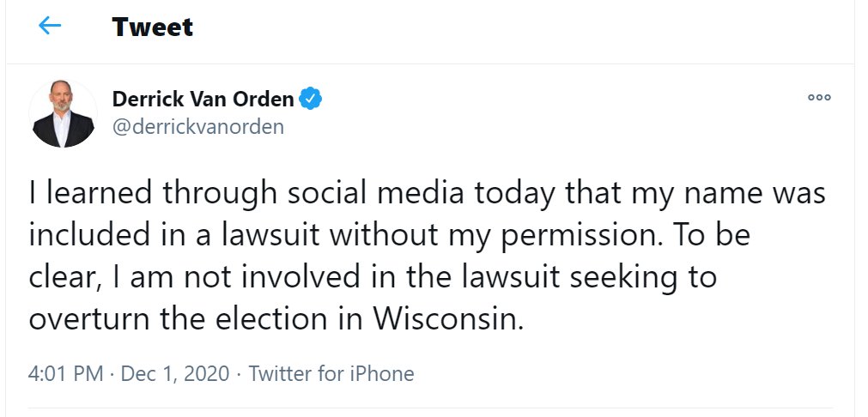Screen dimensions: 868x417
Task: Click the word "Wisconsin" in the tweet
Action: [x=446, y=319]
